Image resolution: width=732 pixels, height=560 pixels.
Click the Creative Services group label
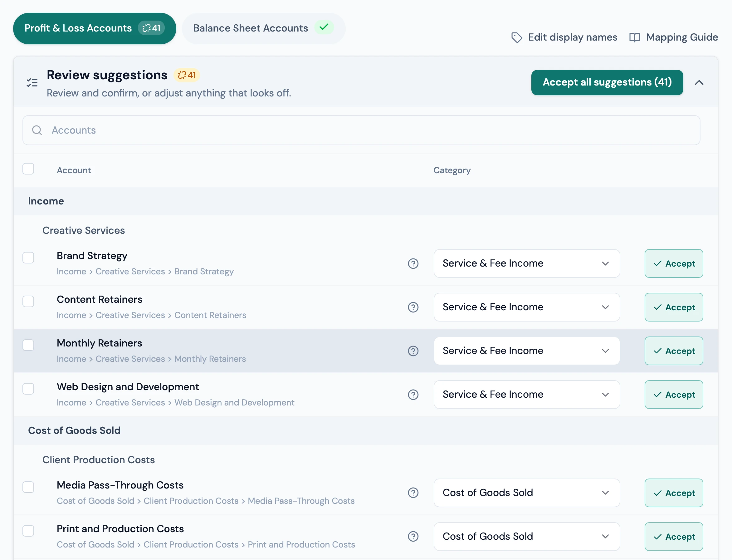[83, 230]
